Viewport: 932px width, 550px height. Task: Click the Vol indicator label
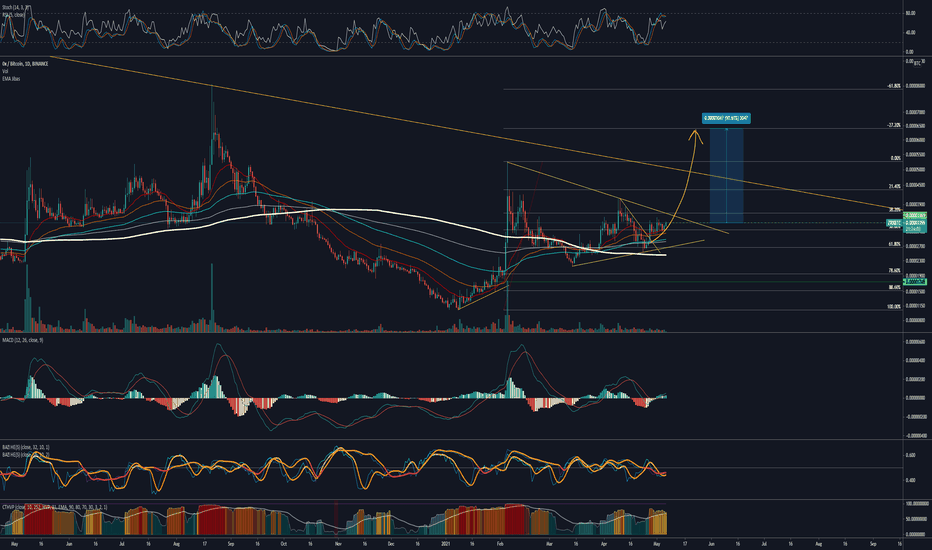pos(5,71)
